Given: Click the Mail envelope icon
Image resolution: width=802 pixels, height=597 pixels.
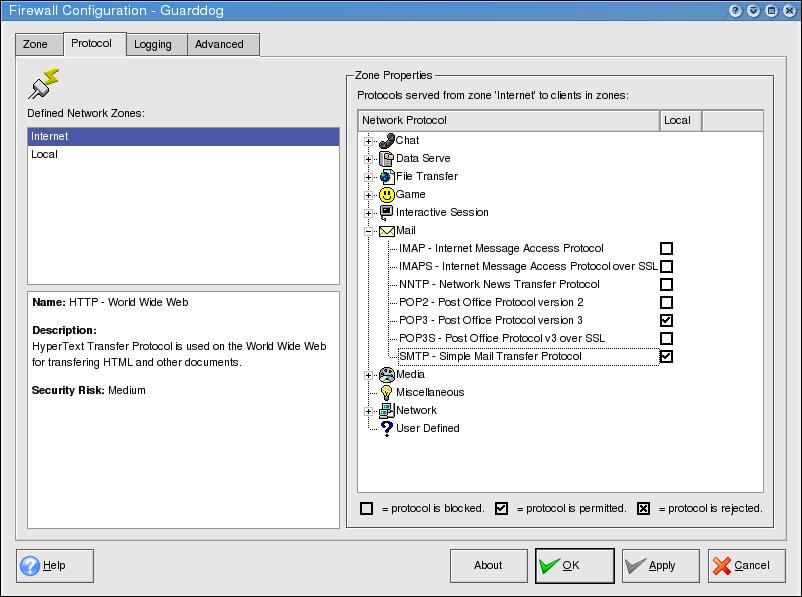Looking at the screenshot, I should pos(387,230).
